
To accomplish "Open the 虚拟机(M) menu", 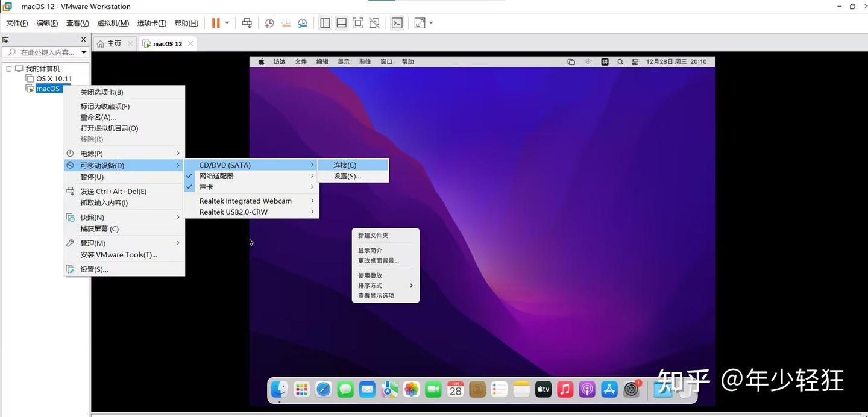I will click(x=112, y=23).
